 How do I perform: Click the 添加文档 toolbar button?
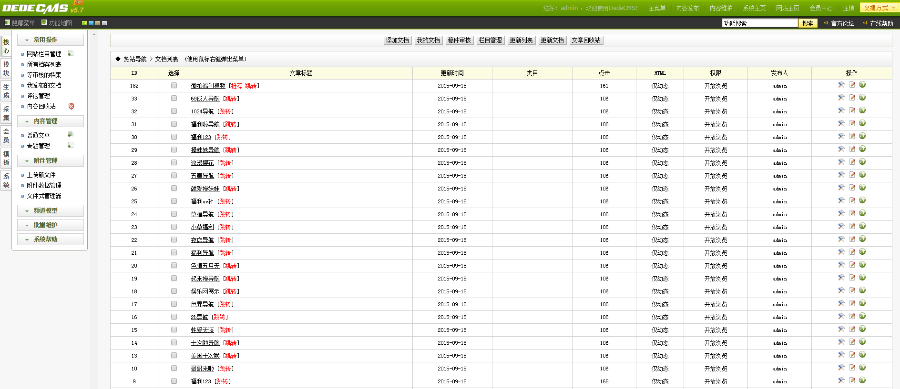pyautogui.click(x=398, y=40)
